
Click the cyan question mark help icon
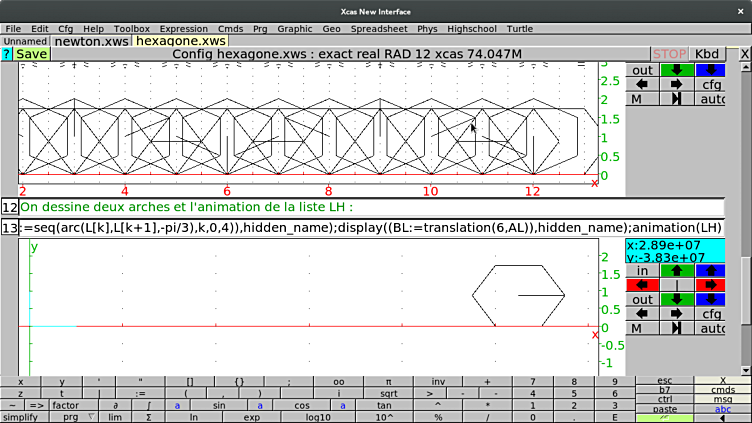(x=7, y=54)
